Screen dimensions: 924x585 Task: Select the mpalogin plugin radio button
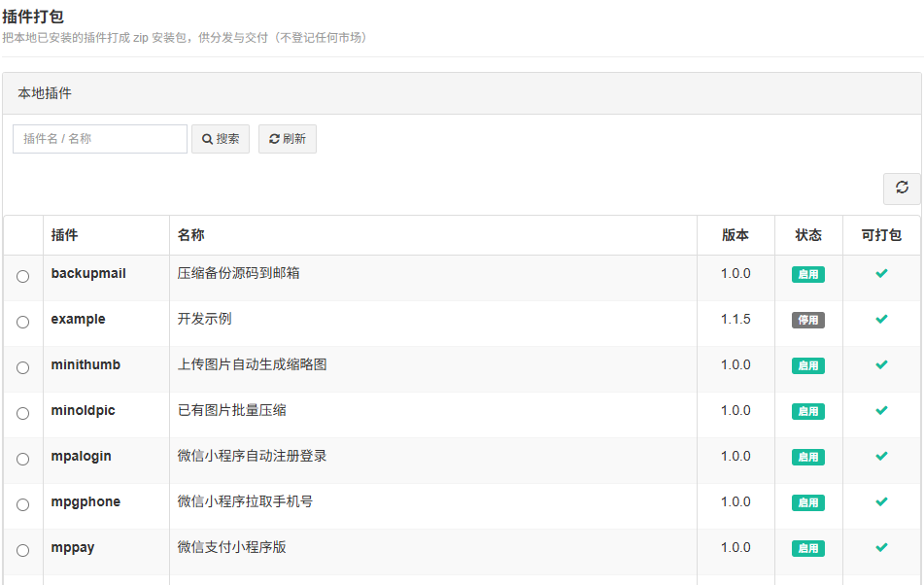point(23,459)
